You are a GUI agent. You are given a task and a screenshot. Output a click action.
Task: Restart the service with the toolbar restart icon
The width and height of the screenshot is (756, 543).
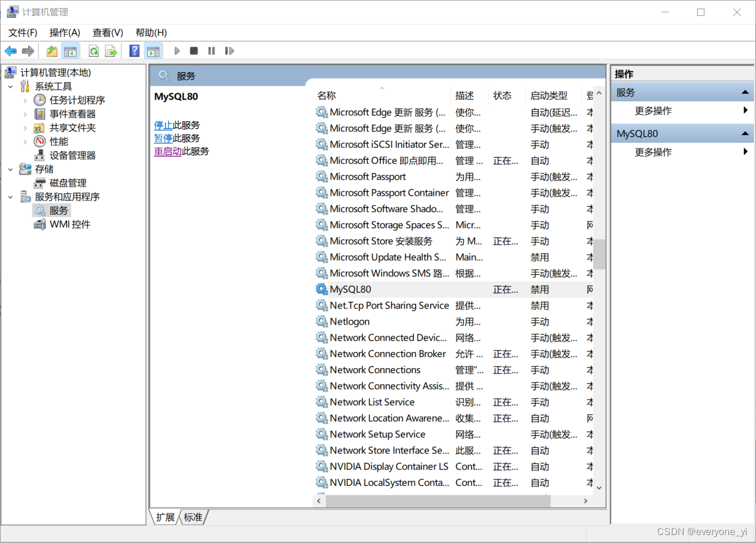pyautogui.click(x=229, y=51)
